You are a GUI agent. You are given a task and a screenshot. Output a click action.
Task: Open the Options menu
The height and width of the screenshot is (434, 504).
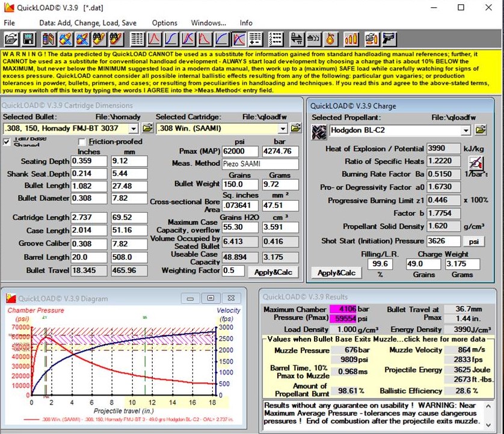click(x=164, y=23)
